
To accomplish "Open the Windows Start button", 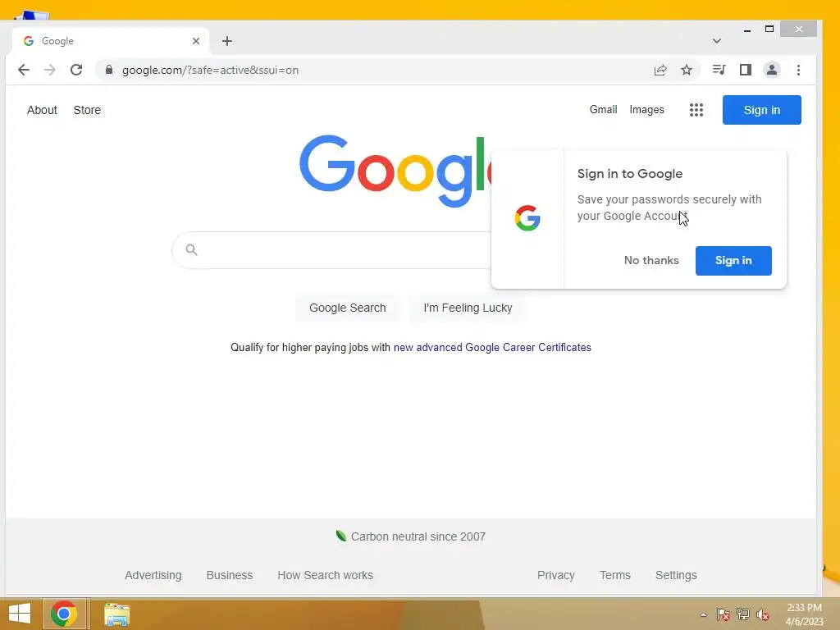I will tap(20, 614).
